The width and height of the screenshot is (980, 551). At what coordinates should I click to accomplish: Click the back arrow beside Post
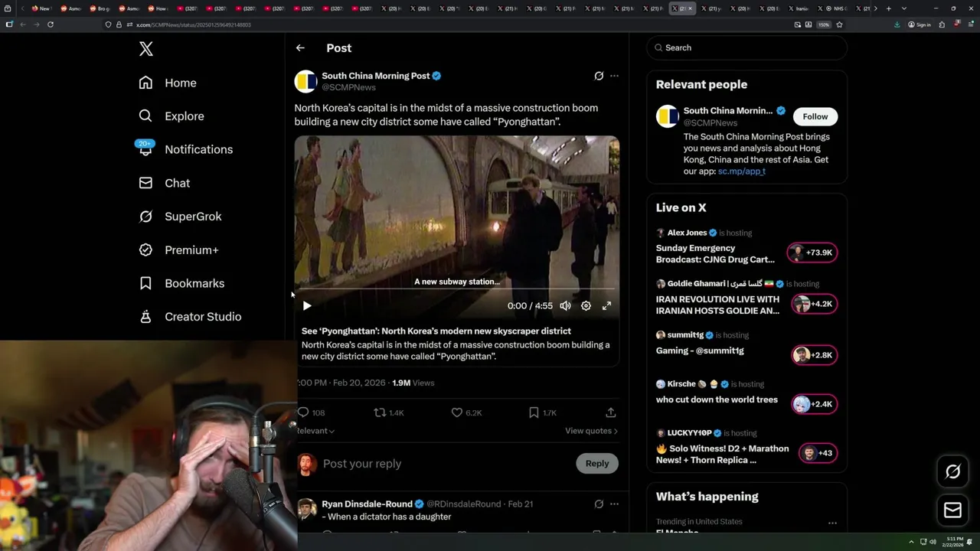point(300,47)
